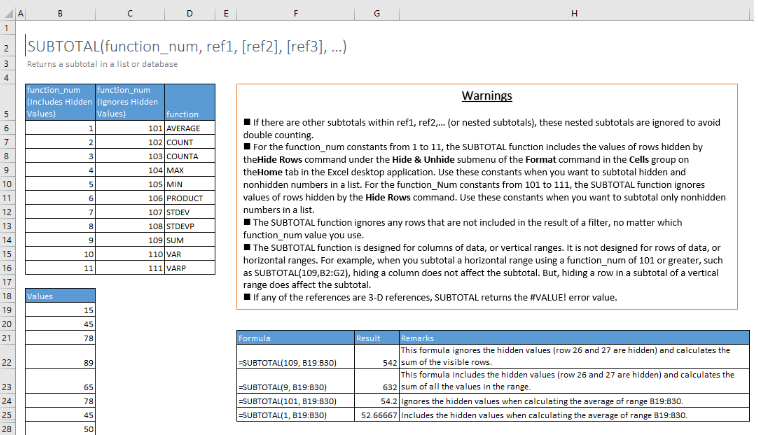Screen dimensions: 758x435
Task: Select the result cell 54.2
Action: [x=377, y=401]
